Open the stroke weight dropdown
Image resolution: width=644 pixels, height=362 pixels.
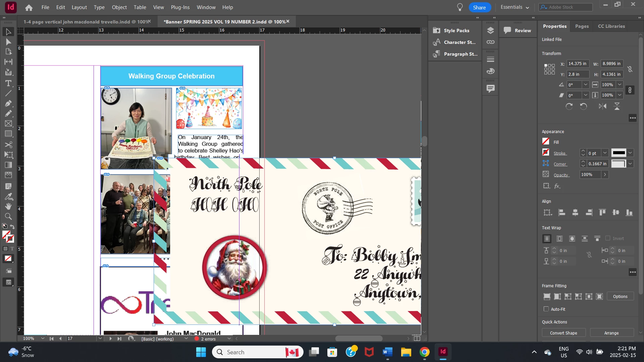tap(605, 153)
